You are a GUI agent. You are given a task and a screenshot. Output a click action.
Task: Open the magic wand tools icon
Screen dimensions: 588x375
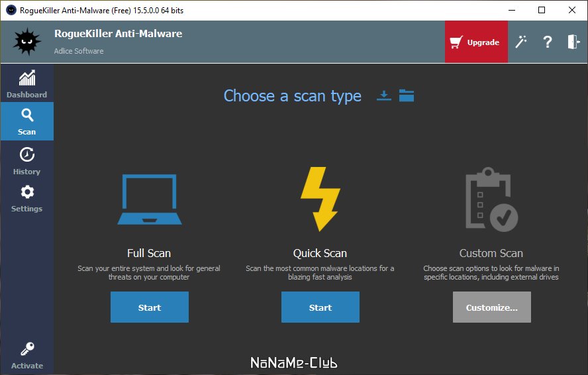tap(521, 42)
